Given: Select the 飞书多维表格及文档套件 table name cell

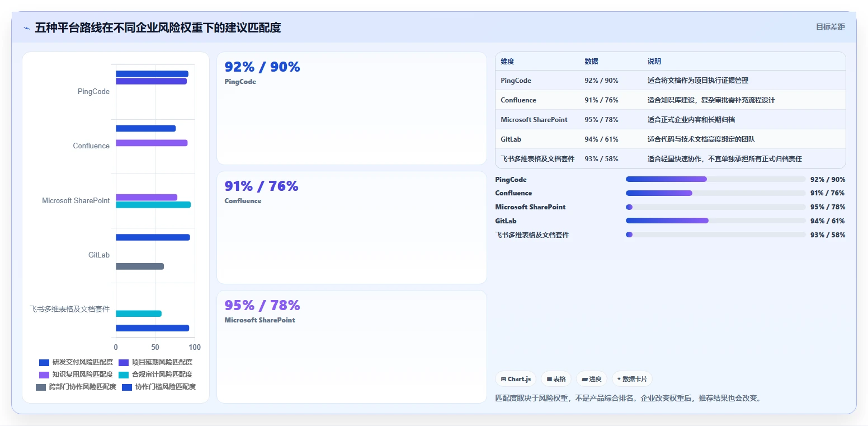Looking at the screenshot, I should tap(537, 159).
